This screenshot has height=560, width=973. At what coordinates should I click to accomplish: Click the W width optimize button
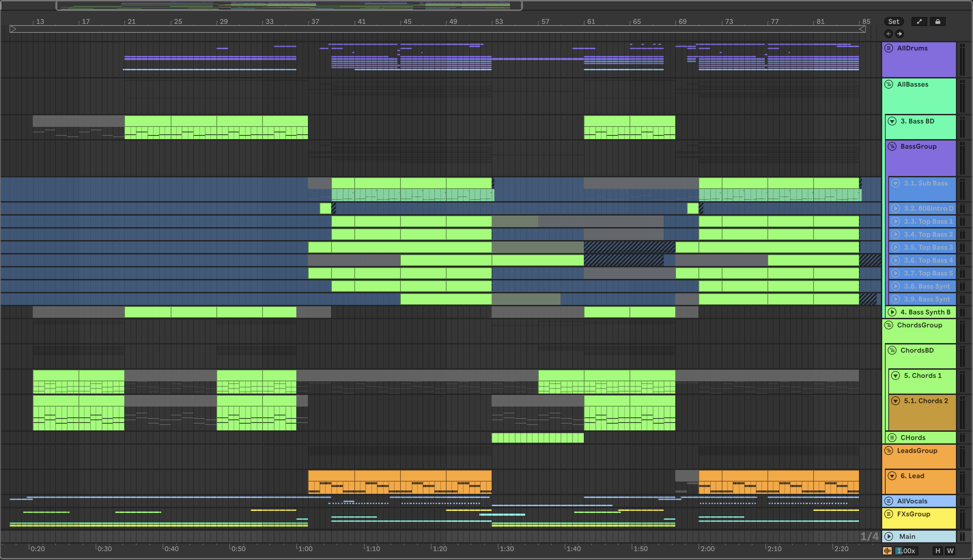point(950,551)
